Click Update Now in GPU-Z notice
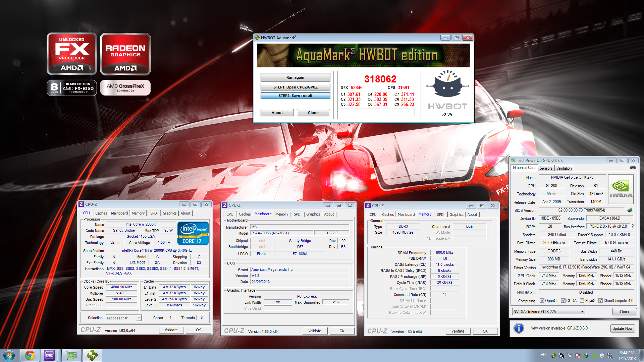 622,328
